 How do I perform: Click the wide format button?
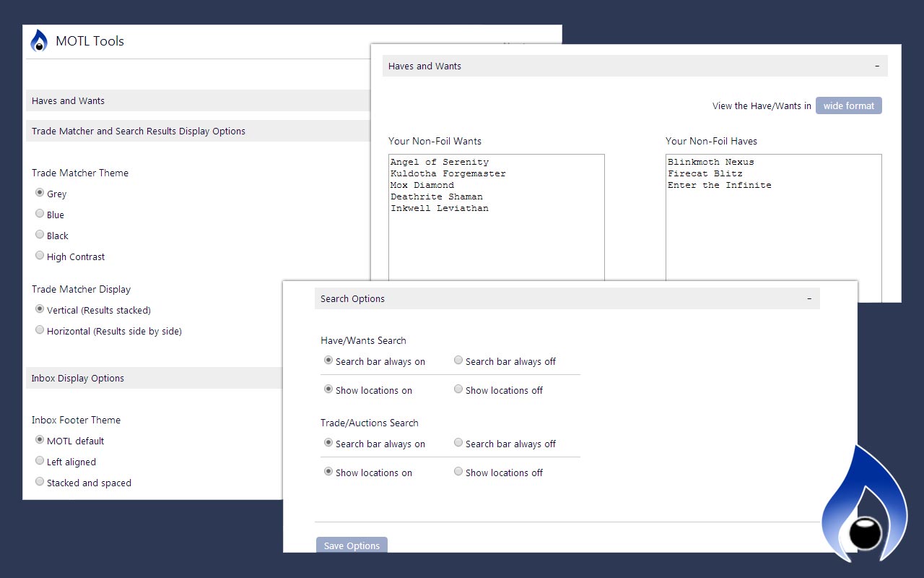point(848,105)
